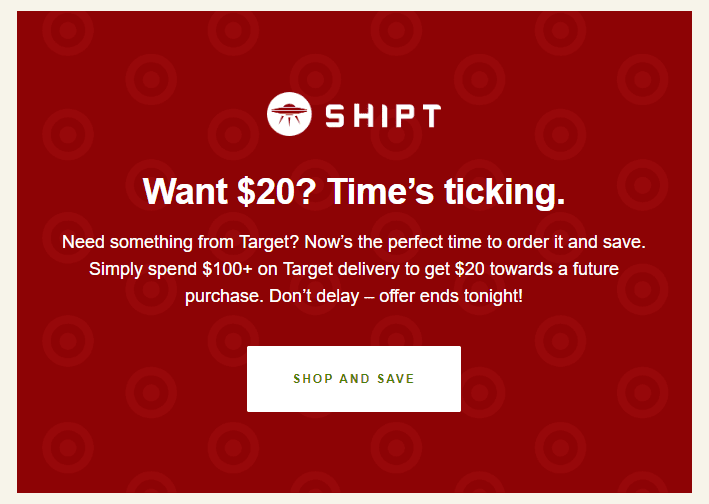Click the faint bullseye in banner's top-left corner
The height and width of the screenshot is (504, 709).
pos(68,30)
